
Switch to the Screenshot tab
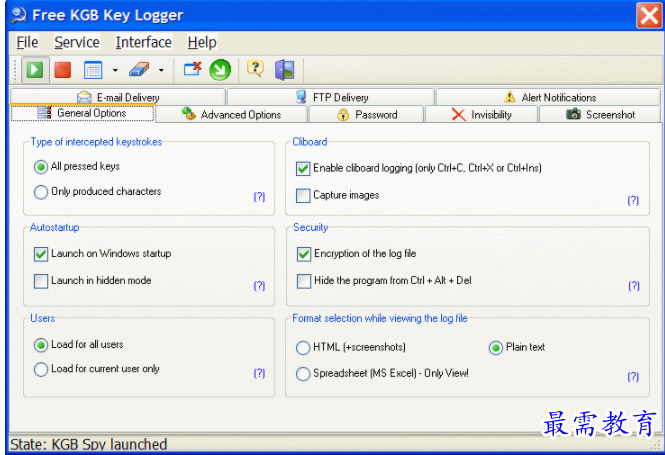point(600,114)
